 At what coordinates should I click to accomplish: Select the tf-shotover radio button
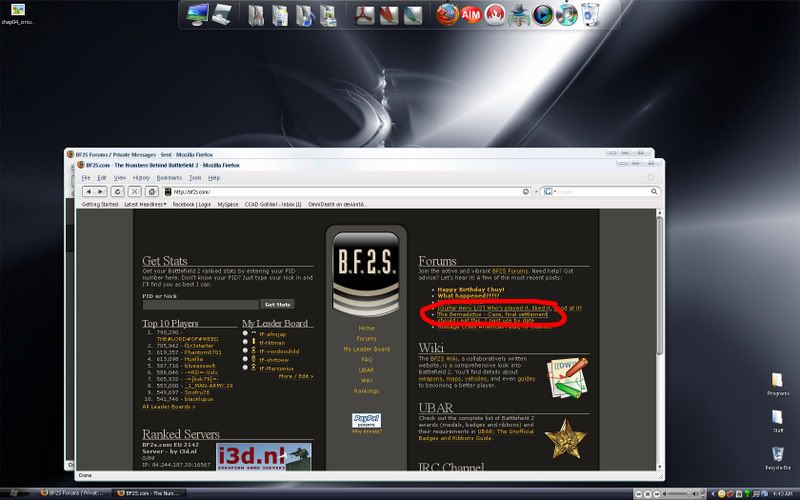pos(245,359)
